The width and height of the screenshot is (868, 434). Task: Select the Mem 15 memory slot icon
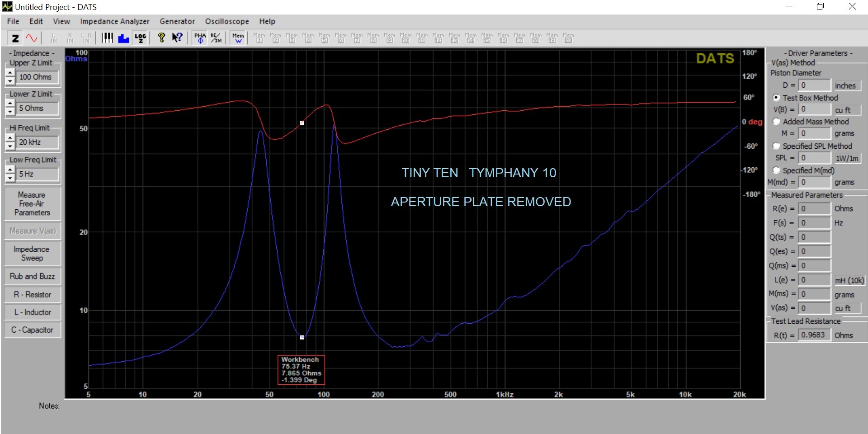(487, 38)
